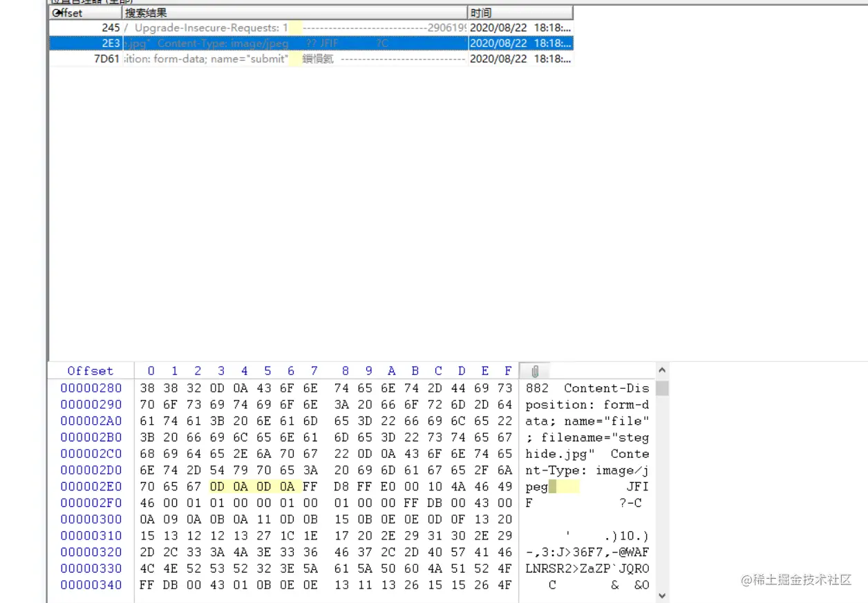The height and width of the screenshot is (603, 868).
Task: Click the hex editor vertical scrollbar thumb
Action: tap(662, 388)
